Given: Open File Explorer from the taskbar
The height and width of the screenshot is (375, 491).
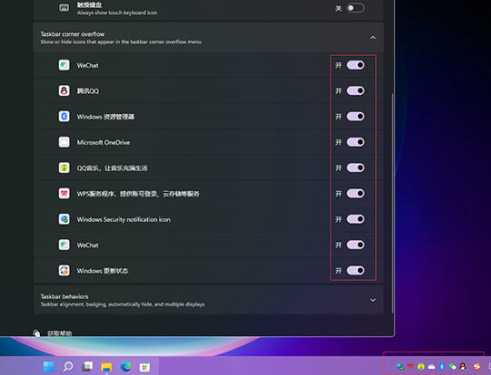Looking at the screenshot, I should (106, 367).
